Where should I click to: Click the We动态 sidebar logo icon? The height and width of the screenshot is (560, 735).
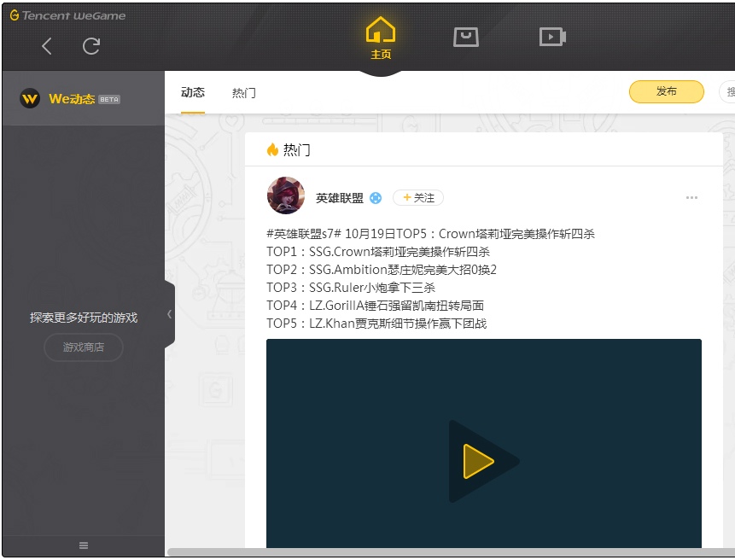click(x=30, y=99)
